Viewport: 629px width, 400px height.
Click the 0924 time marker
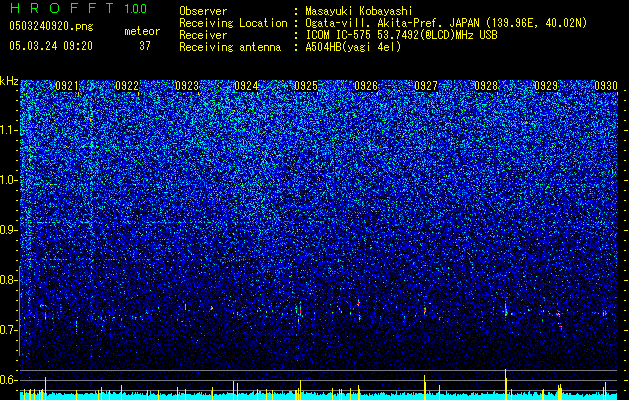coord(246,86)
